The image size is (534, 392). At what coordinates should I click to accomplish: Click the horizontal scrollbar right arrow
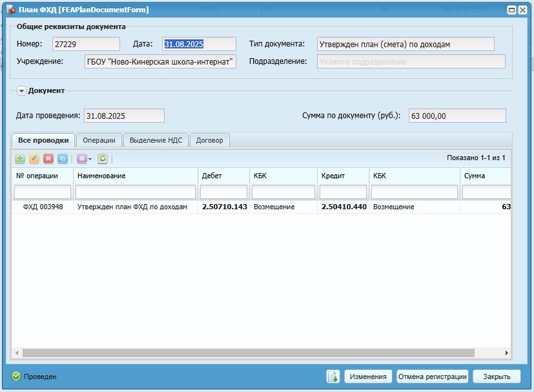coord(506,353)
